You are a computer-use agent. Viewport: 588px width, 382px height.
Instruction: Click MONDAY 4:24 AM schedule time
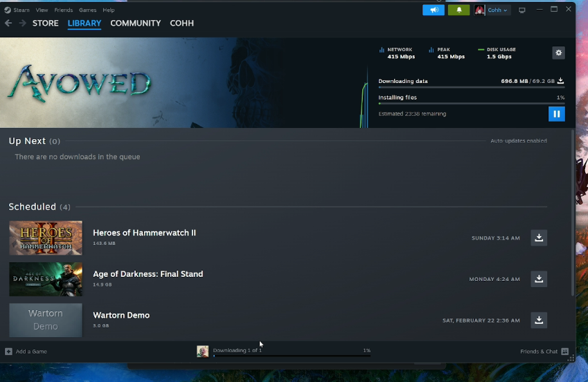click(495, 280)
